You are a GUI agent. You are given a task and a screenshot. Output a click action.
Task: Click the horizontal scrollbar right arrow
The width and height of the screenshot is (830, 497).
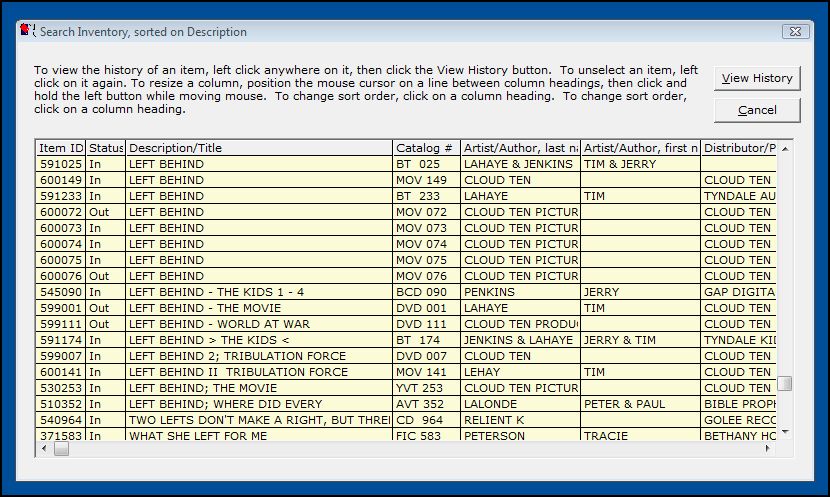tap(767, 449)
